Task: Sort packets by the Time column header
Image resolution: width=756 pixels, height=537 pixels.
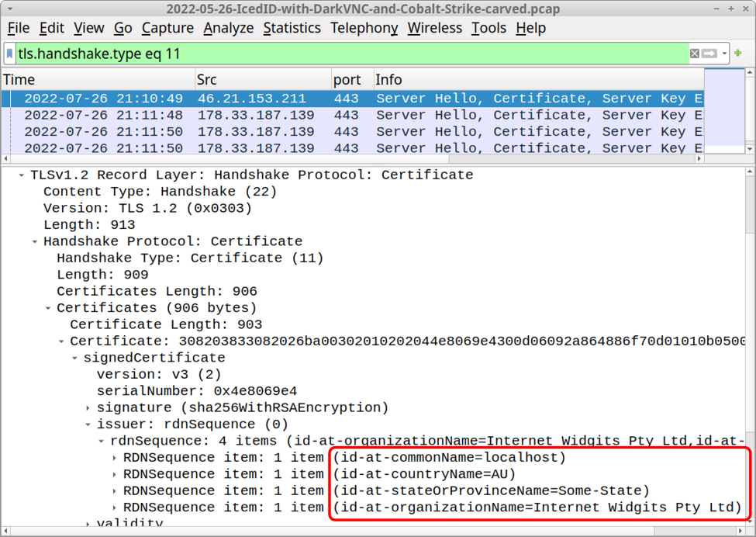Action: [x=97, y=80]
